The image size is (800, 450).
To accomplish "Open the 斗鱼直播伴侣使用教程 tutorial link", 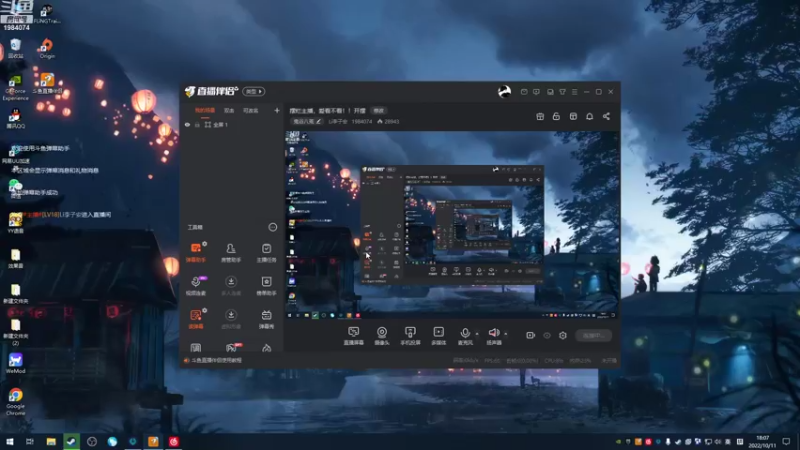I will 216,360.
